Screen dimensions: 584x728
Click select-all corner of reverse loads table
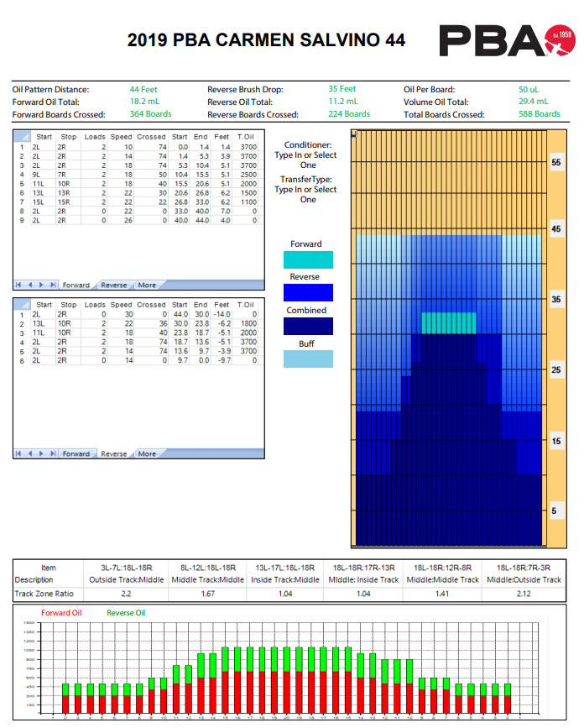coord(22,305)
